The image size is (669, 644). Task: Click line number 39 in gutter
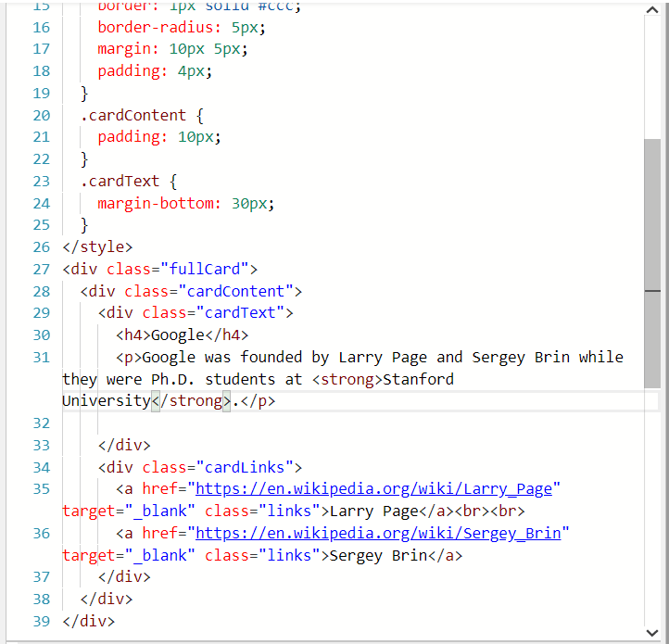42,621
